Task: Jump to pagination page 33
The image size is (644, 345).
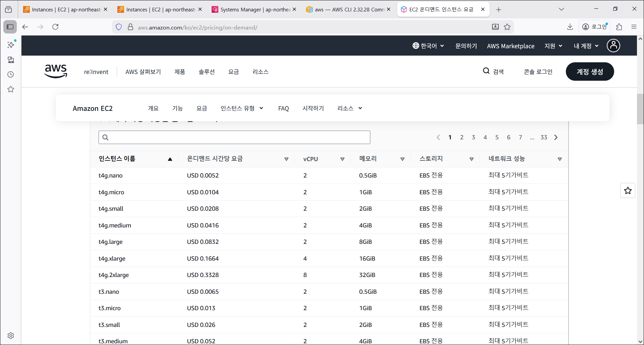Action: click(544, 137)
